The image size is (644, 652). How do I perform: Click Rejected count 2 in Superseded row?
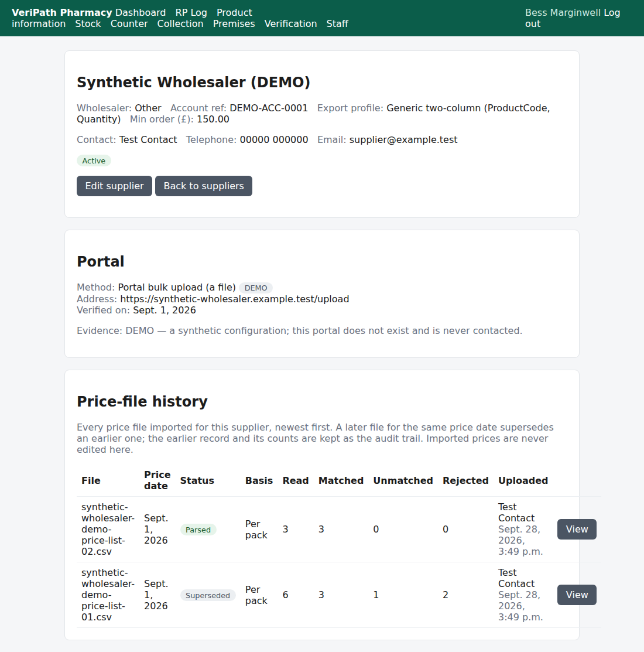click(446, 595)
